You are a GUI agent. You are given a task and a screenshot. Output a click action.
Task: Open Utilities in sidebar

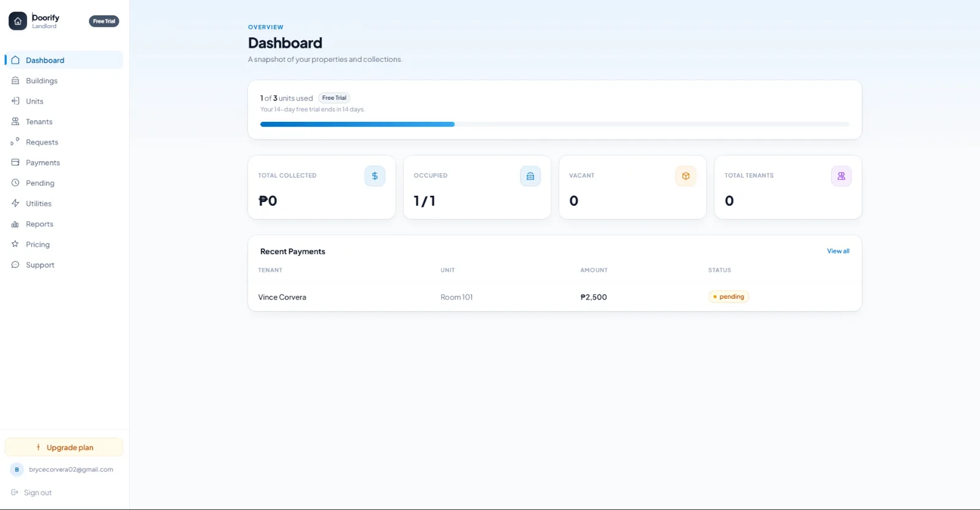point(64,203)
